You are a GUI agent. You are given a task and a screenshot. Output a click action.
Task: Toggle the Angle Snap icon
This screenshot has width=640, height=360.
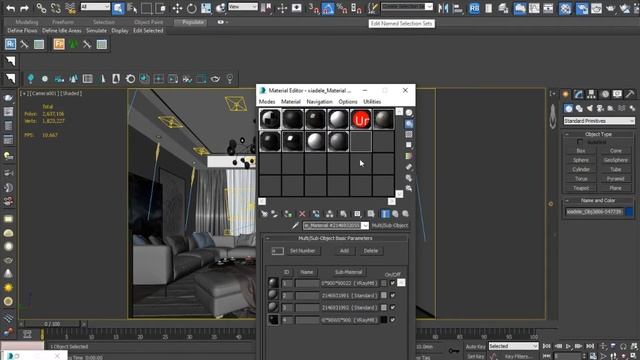click(x=328, y=8)
